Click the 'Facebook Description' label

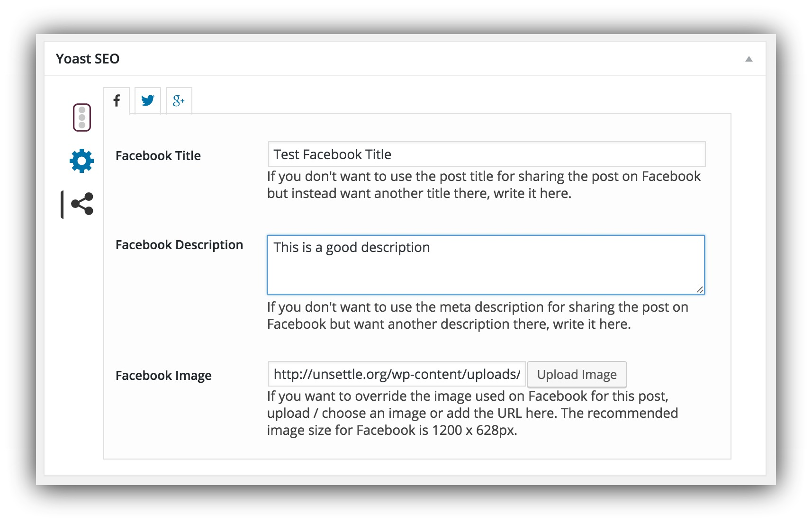point(179,245)
